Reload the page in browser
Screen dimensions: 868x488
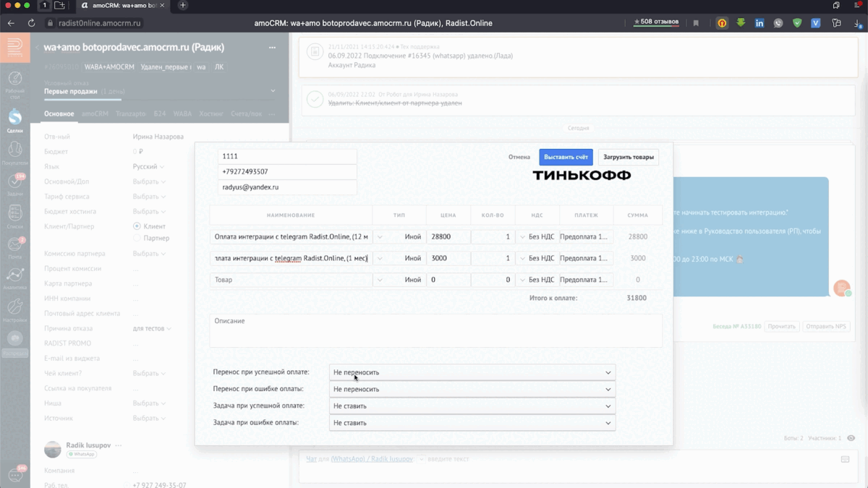(31, 23)
